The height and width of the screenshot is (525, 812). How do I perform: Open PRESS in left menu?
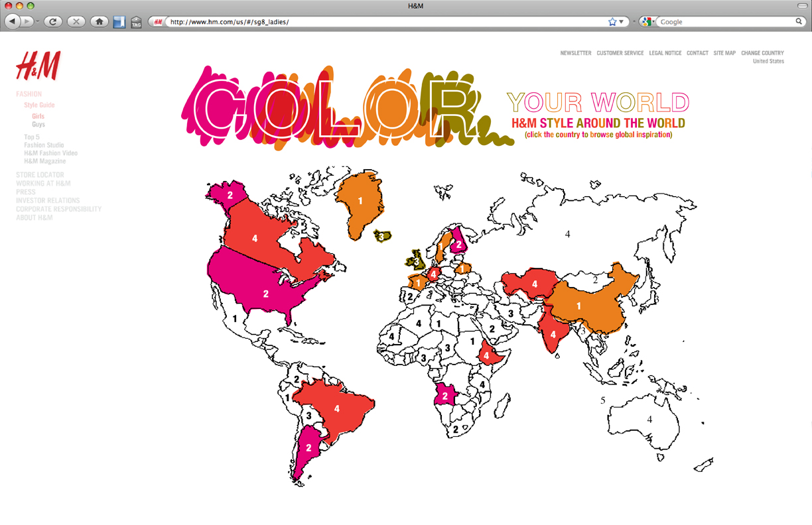(25, 192)
